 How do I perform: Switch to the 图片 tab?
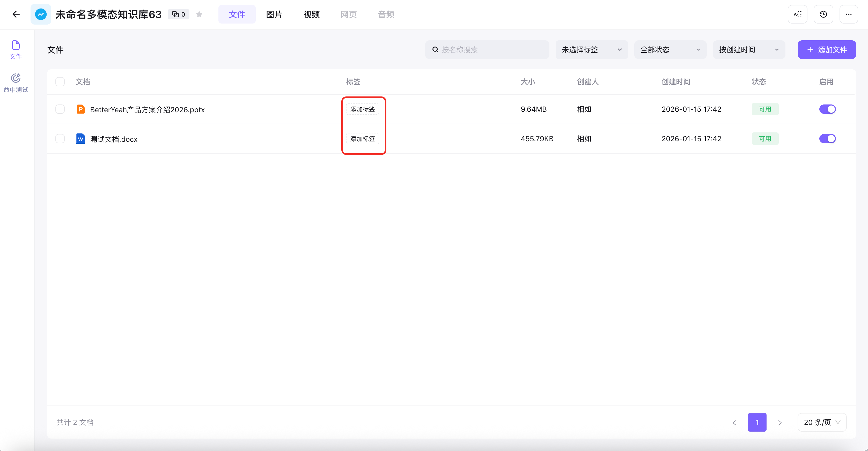pos(274,14)
